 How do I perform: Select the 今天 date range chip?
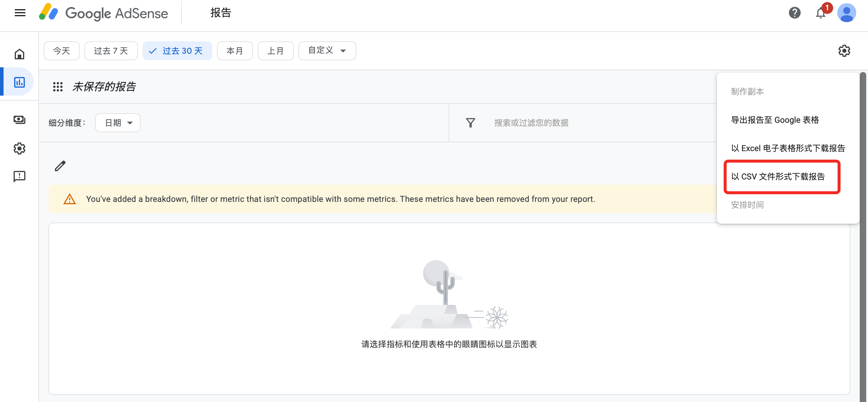(x=62, y=51)
